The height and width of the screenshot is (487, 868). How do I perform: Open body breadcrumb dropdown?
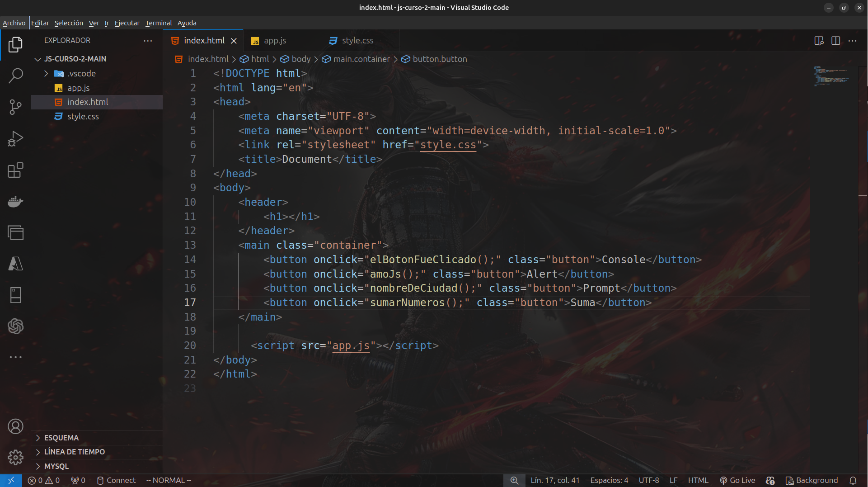[296, 59]
